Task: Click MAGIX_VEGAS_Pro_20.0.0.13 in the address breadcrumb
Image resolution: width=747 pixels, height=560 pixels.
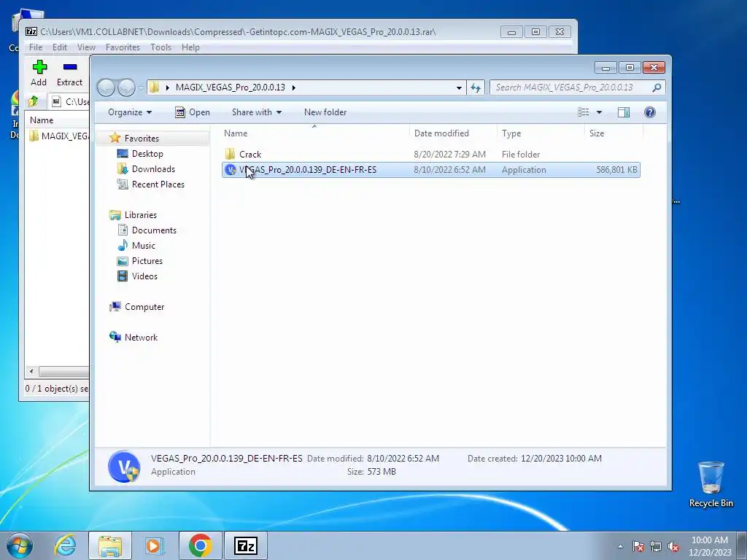Action: [230, 87]
